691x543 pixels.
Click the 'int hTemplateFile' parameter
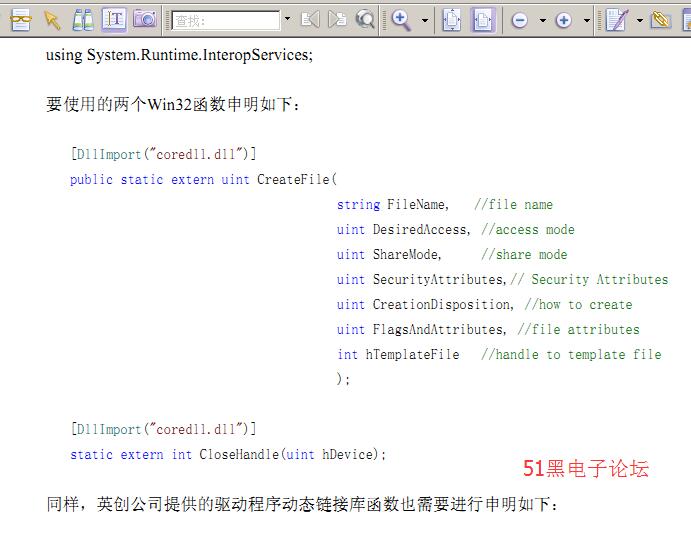pos(398,354)
